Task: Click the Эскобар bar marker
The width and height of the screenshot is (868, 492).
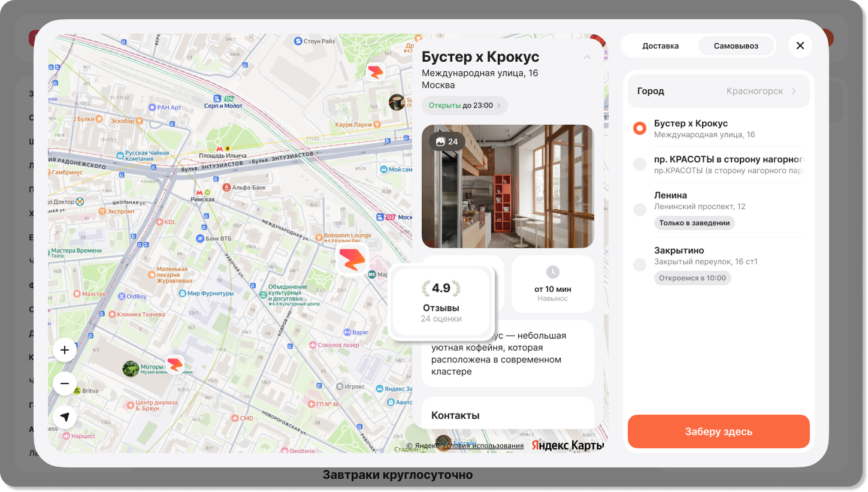Action: click(x=139, y=120)
